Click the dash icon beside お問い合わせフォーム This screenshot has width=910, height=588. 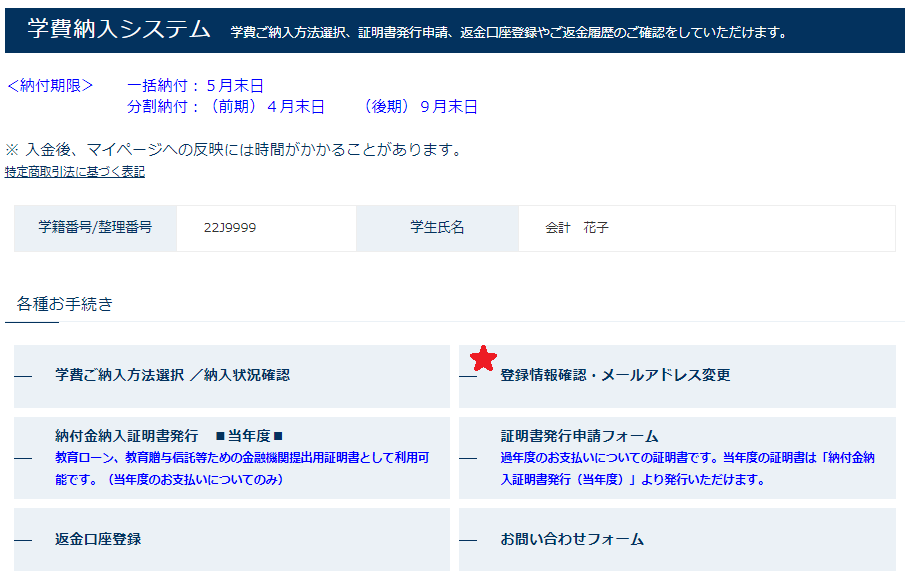point(468,538)
